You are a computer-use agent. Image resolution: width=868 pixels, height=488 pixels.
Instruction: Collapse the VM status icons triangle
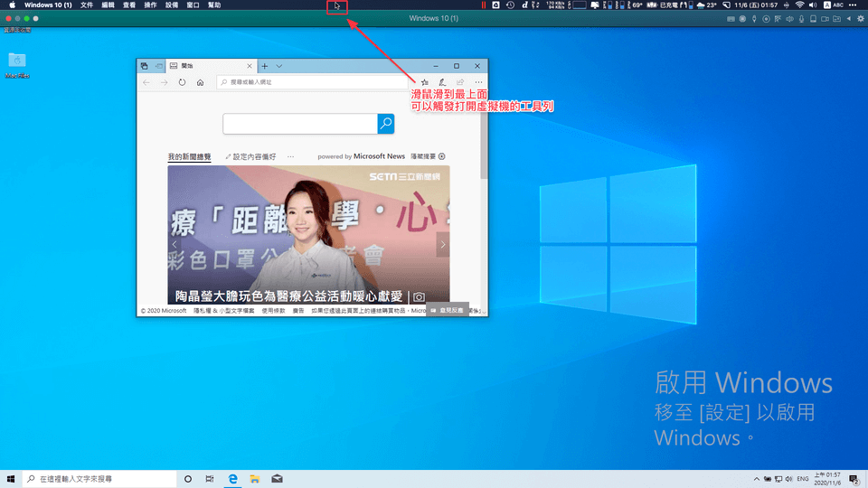click(849, 19)
